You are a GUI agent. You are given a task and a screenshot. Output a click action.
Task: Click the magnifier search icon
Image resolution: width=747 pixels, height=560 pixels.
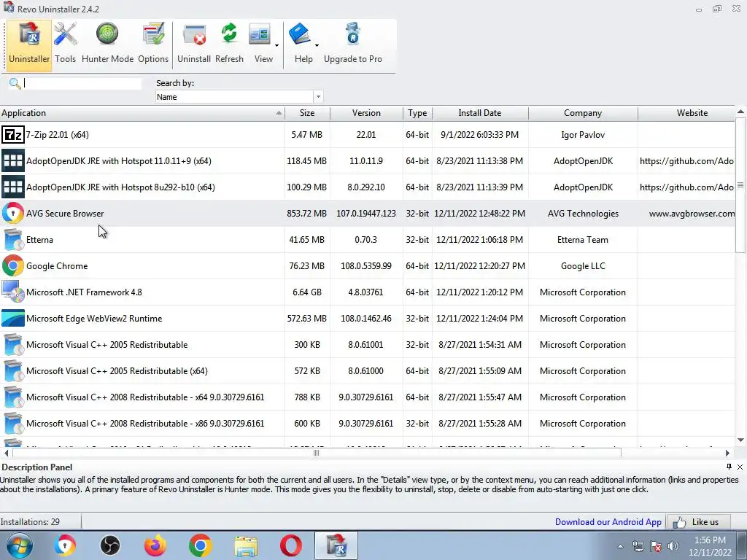coord(15,84)
